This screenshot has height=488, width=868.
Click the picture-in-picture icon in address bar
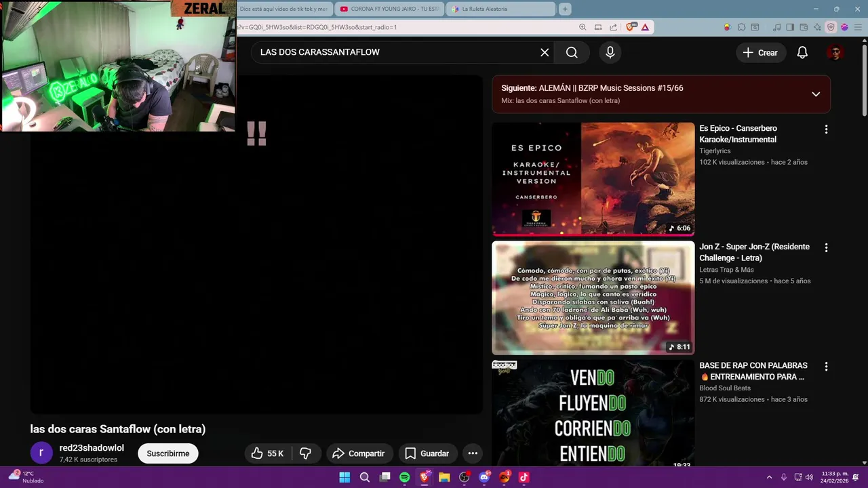tap(598, 27)
